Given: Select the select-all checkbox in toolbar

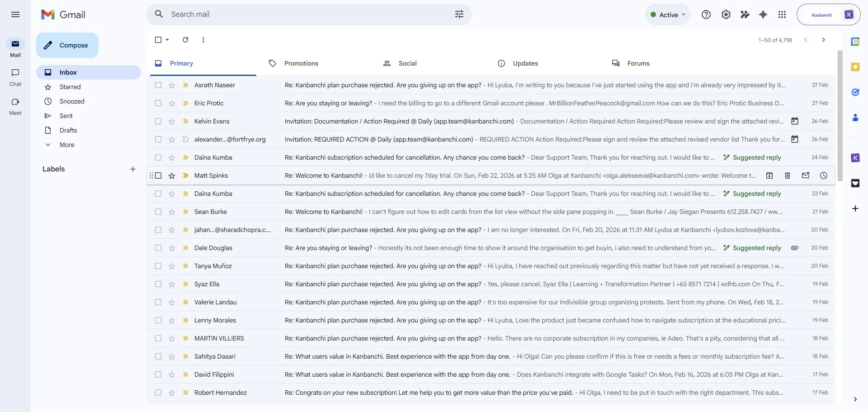Looking at the screenshot, I should point(158,40).
